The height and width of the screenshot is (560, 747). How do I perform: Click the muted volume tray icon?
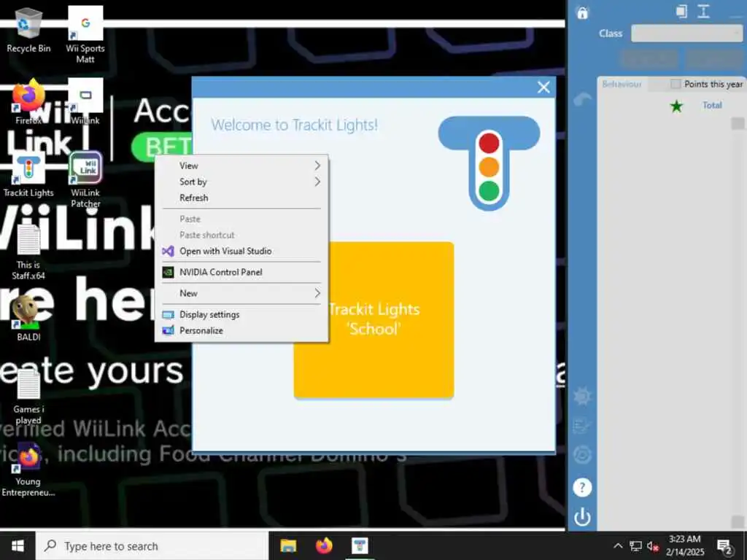[x=653, y=545]
